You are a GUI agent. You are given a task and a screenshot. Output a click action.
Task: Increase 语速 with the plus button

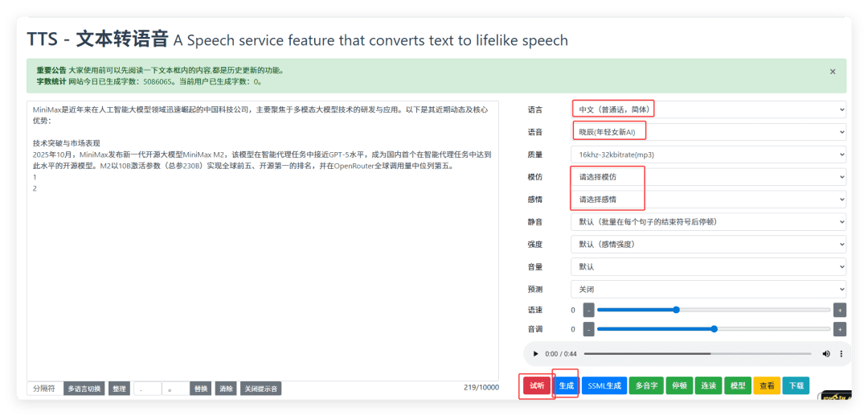click(840, 310)
